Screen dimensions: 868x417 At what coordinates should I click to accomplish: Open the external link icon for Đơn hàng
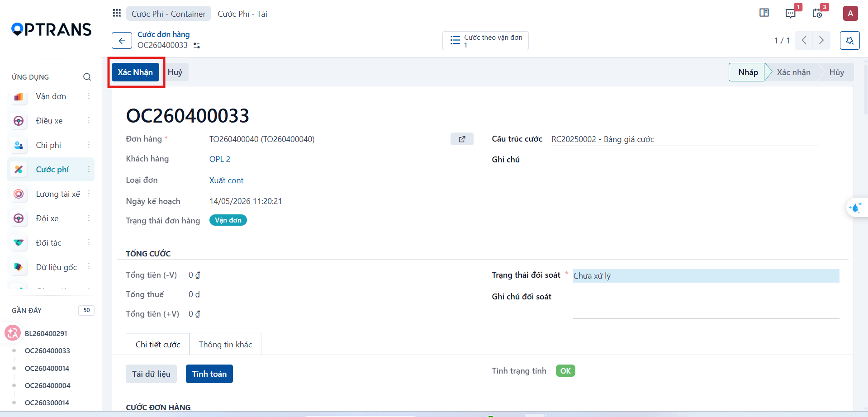pyautogui.click(x=462, y=139)
